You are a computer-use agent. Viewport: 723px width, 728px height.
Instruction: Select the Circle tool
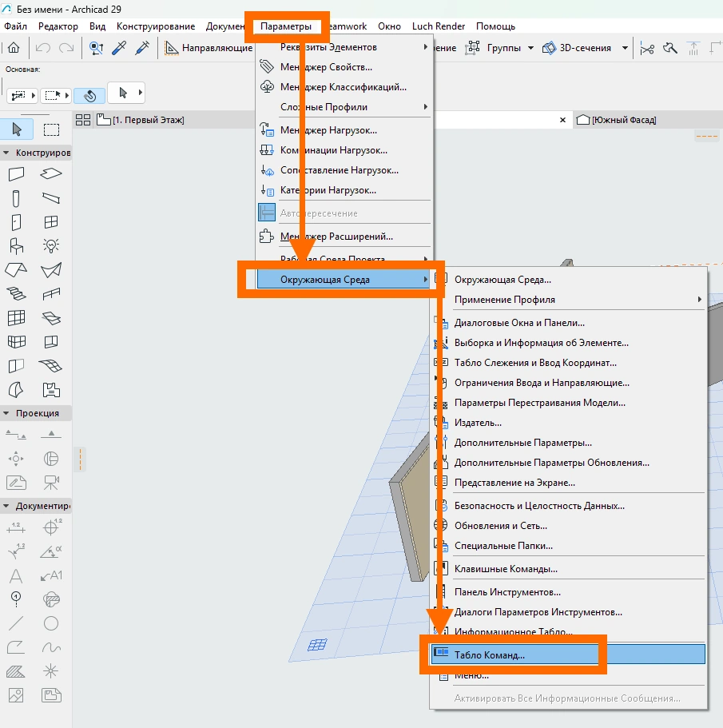pyautogui.click(x=51, y=623)
